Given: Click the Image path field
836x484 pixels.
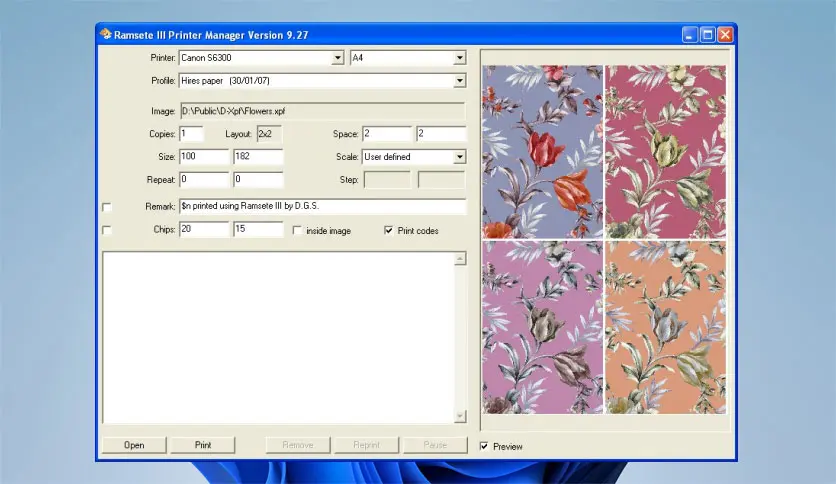Looking at the screenshot, I should pyautogui.click(x=323, y=111).
